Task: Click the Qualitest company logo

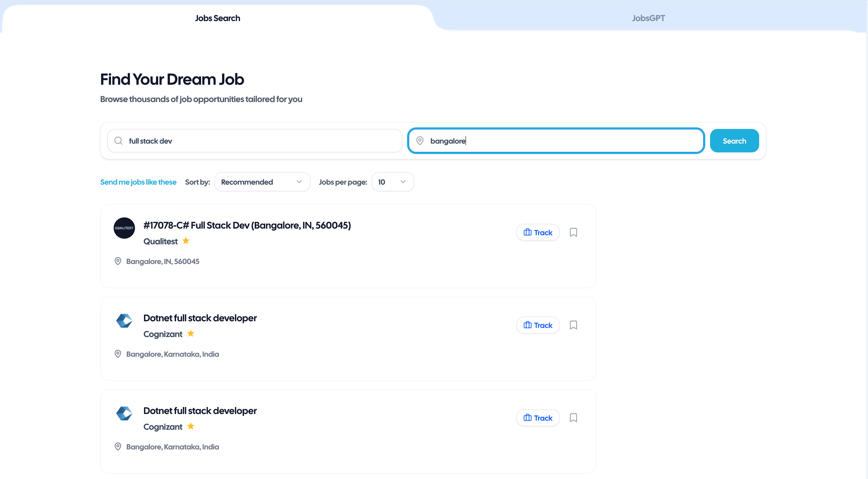Action: coord(124,228)
